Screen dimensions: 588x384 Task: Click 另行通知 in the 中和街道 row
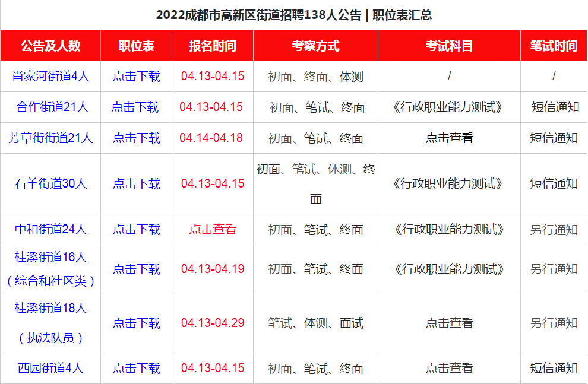click(554, 229)
